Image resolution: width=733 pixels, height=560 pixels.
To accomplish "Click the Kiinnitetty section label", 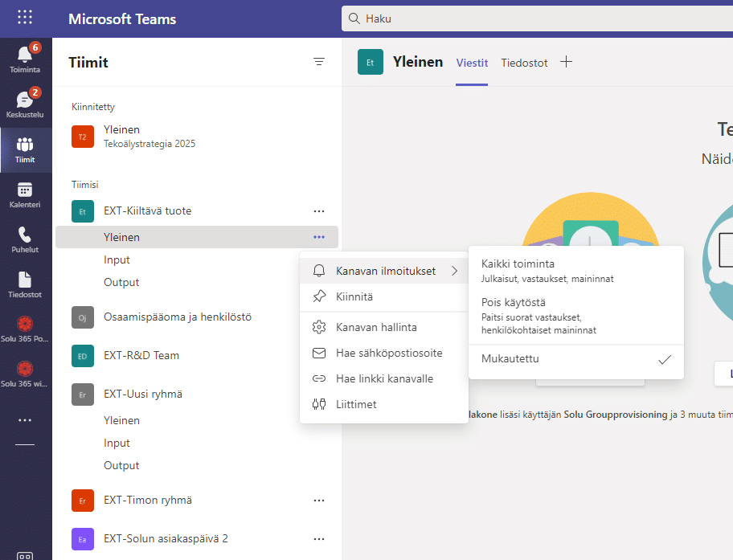I will point(93,107).
